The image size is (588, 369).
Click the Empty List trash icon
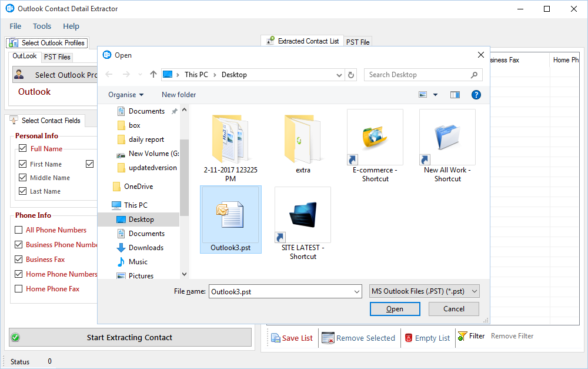[x=409, y=338]
